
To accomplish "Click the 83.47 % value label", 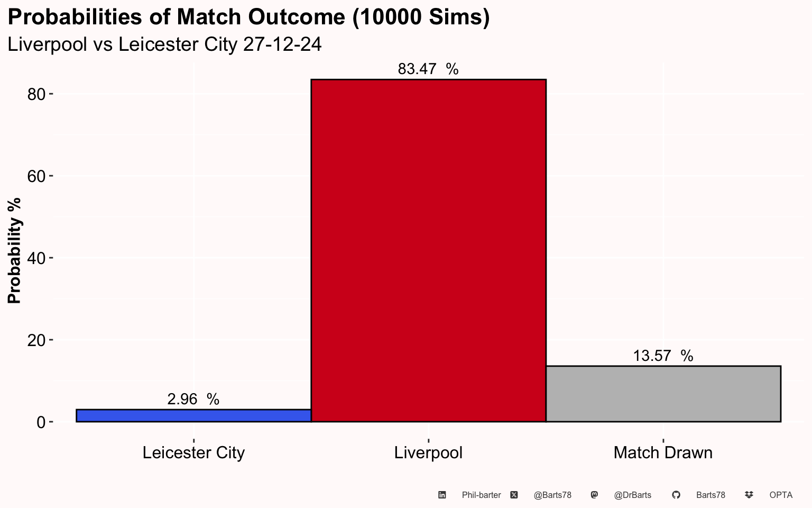I will (x=428, y=69).
